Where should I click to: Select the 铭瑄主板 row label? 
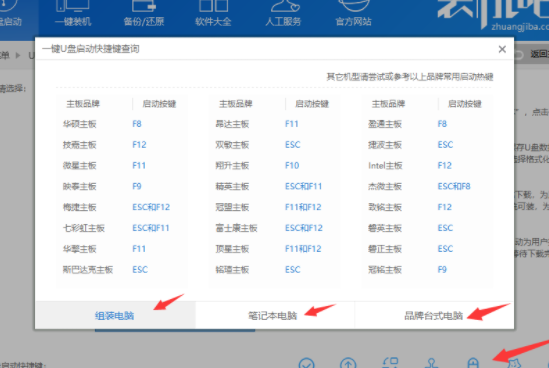pos(232,270)
